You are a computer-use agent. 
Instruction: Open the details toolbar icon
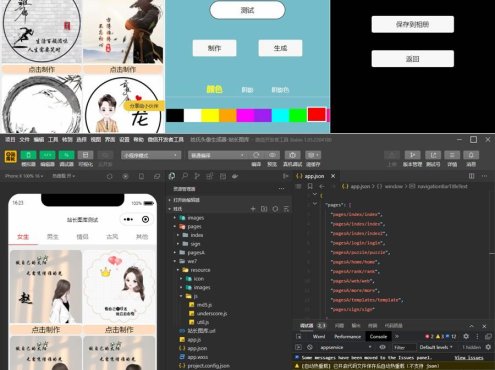point(452,155)
